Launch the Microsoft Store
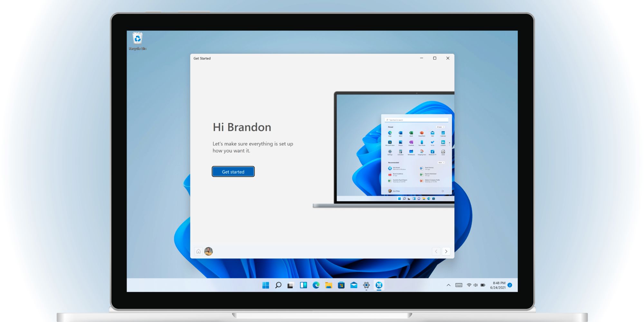 point(341,285)
